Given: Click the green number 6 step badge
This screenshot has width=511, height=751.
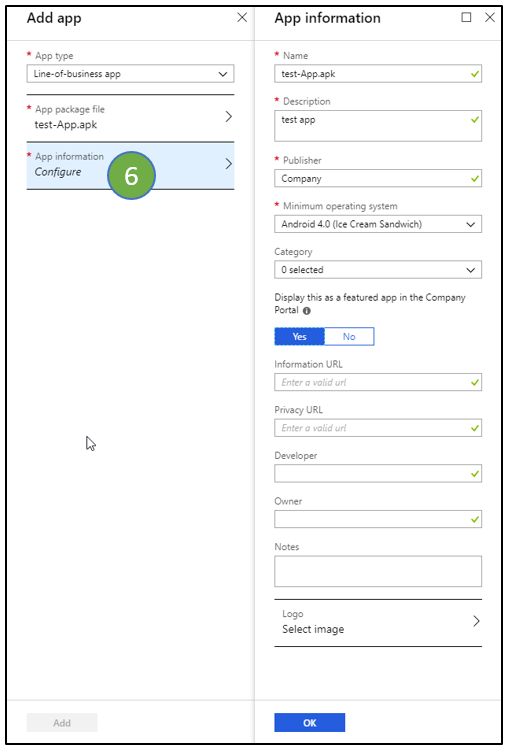Looking at the screenshot, I should point(131,176).
